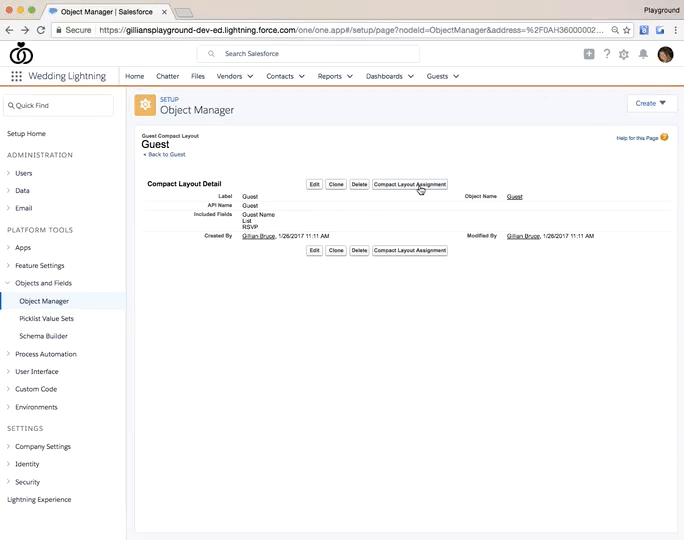This screenshot has width=684, height=540.
Task: Click the browser back arrow
Action: point(9,30)
